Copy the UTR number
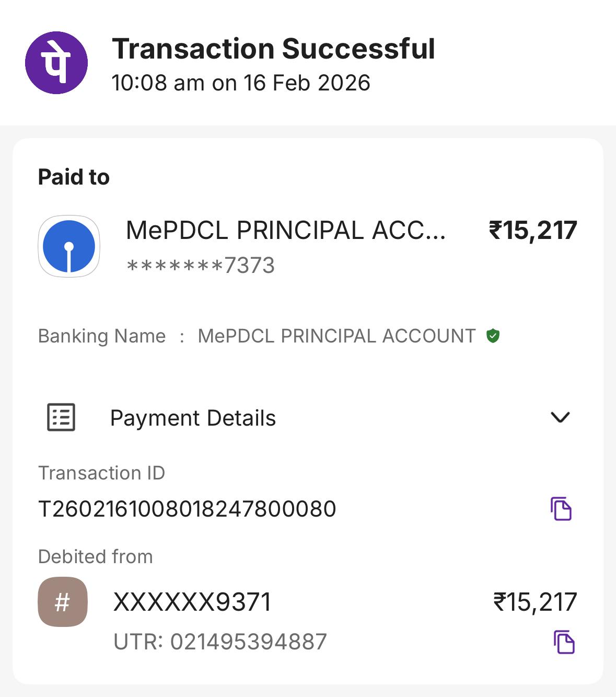Viewport: 616px width, 697px height. 564,642
